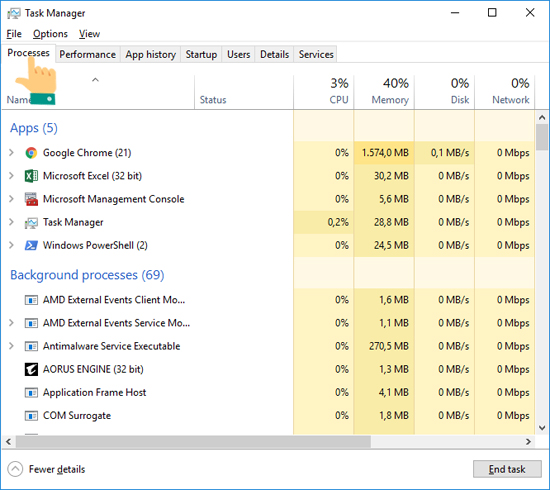550x490 pixels.
Task: Click the Background processes (69) heading
Action: pyautogui.click(x=87, y=275)
